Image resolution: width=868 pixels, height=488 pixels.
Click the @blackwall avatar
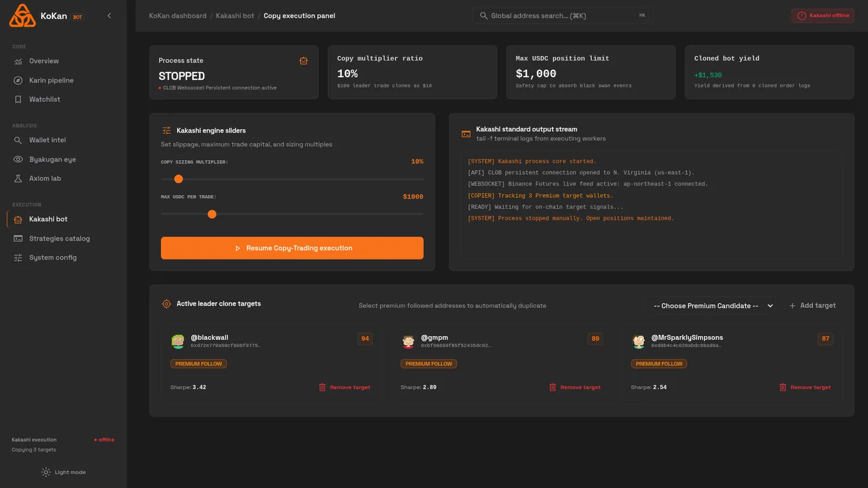point(178,342)
